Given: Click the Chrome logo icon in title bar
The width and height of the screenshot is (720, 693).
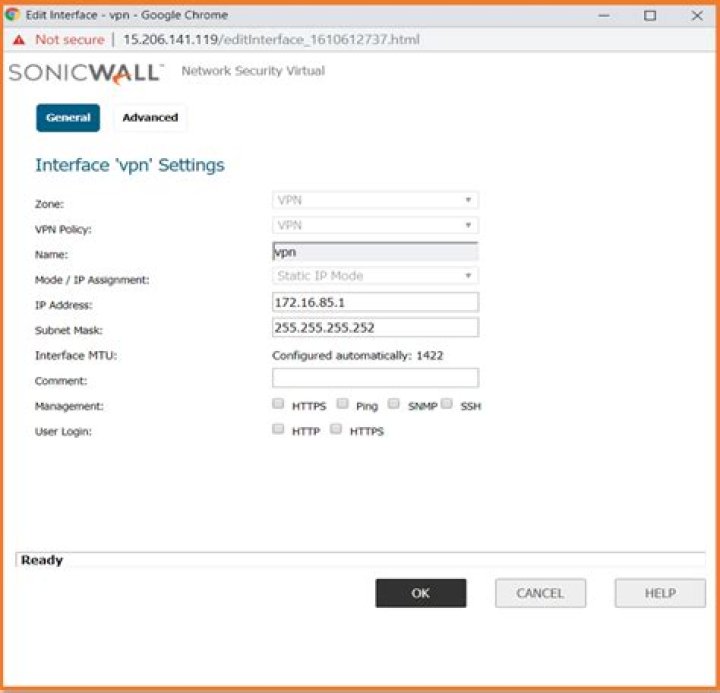Looking at the screenshot, I should [x=12, y=15].
